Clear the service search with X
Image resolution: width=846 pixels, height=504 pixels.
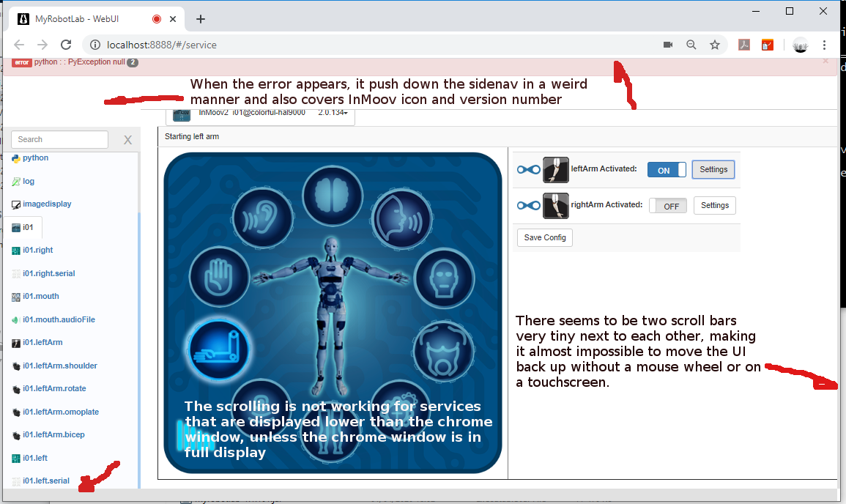pos(128,141)
